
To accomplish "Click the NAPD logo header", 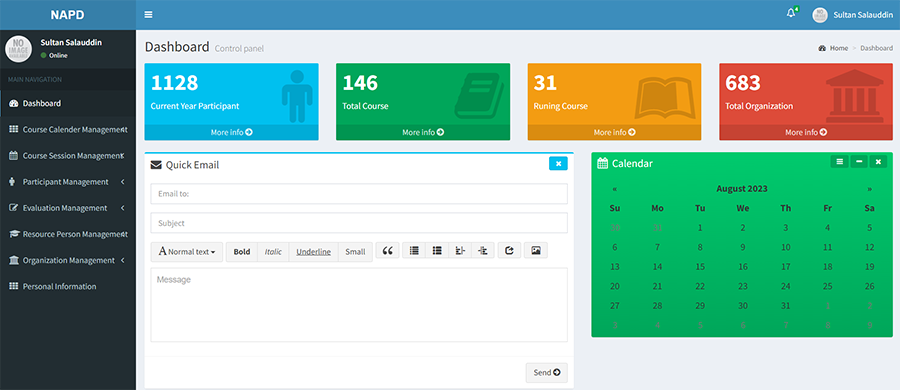I will click(68, 15).
